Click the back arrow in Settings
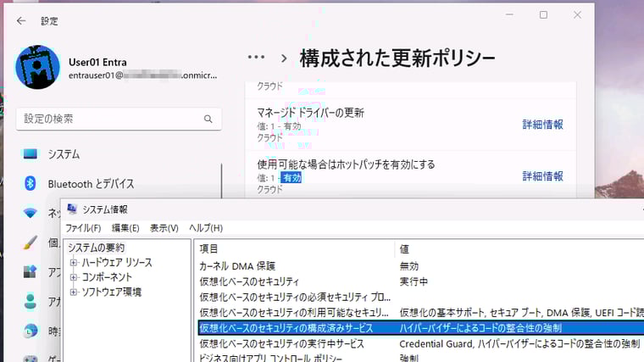The width and height of the screenshot is (644, 362). pyautogui.click(x=21, y=20)
